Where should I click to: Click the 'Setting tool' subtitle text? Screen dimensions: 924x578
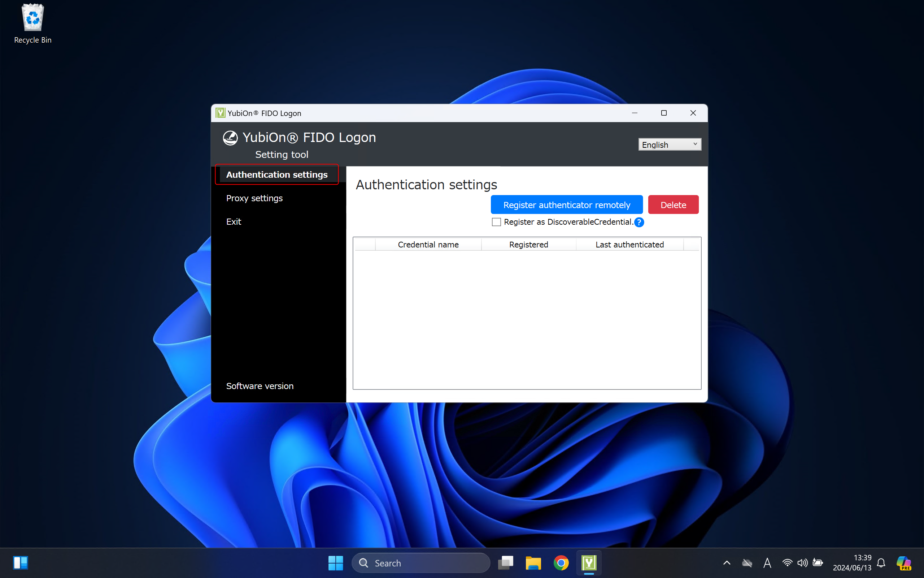(282, 155)
